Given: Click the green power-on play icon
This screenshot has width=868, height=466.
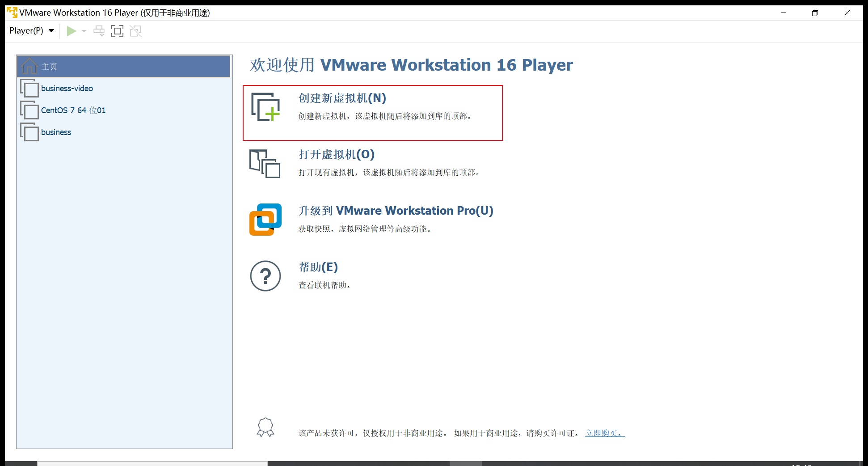Looking at the screenshot, I should pos(72,31).
